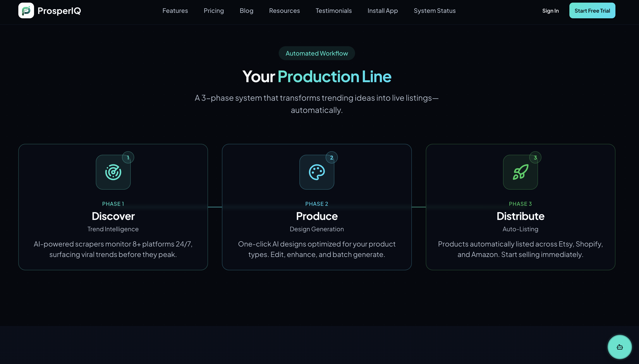639x364 pixels.
Task: Open the chatbot robot button
Action: pos(620,347)
